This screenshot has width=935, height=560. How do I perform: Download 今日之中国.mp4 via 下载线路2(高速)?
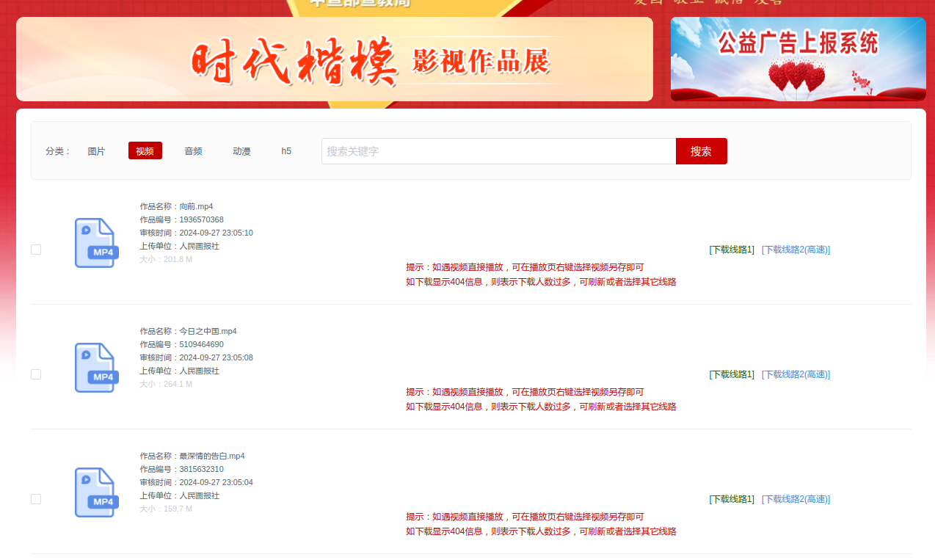tap(796, 374)
